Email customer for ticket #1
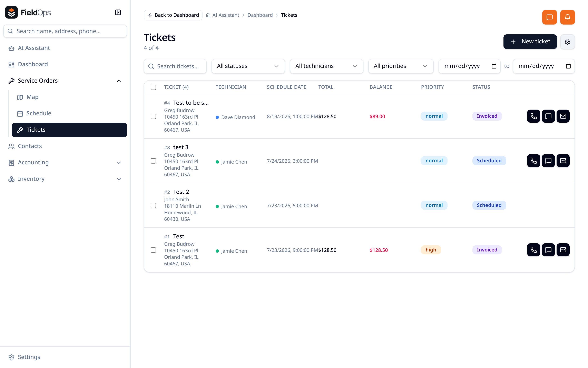The height and width of the screenshot is (368, 588). point(563,250)
